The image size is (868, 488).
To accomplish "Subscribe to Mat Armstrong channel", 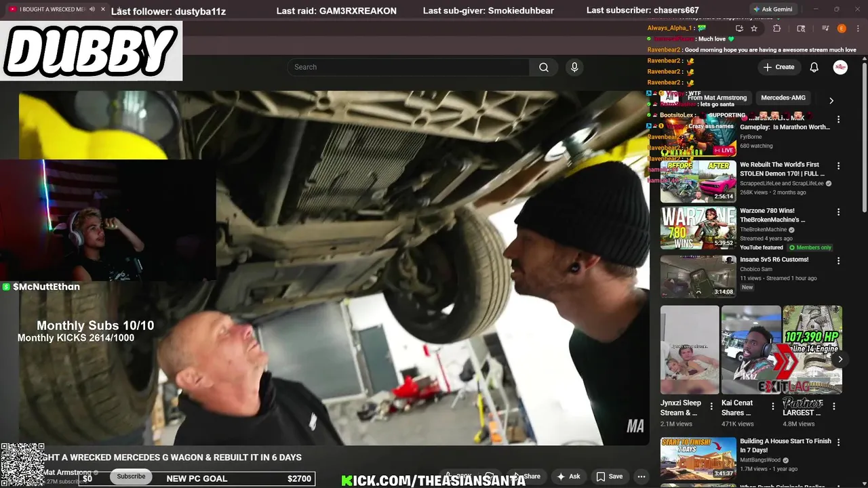I will pyautogui.click(x=131, y=476).
